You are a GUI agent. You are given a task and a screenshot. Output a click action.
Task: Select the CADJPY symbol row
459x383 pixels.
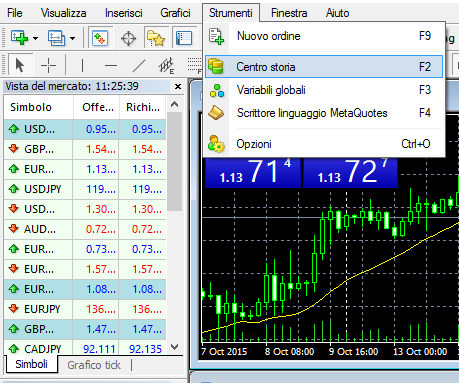tap(85, 349)
